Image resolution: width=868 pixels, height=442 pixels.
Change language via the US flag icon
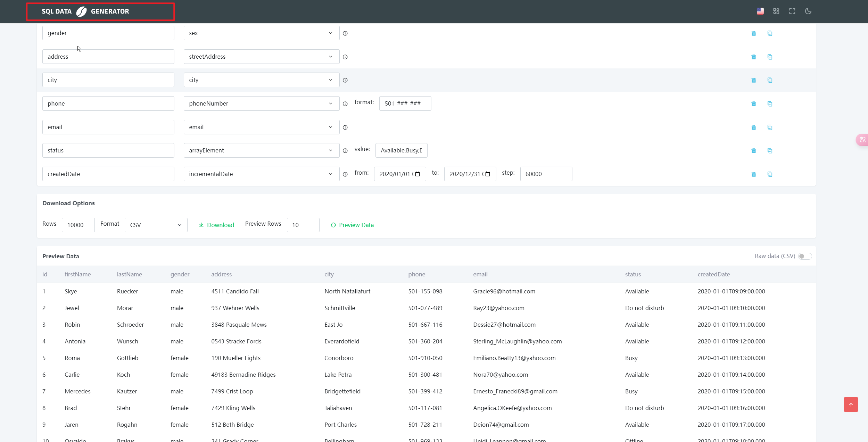760,11
